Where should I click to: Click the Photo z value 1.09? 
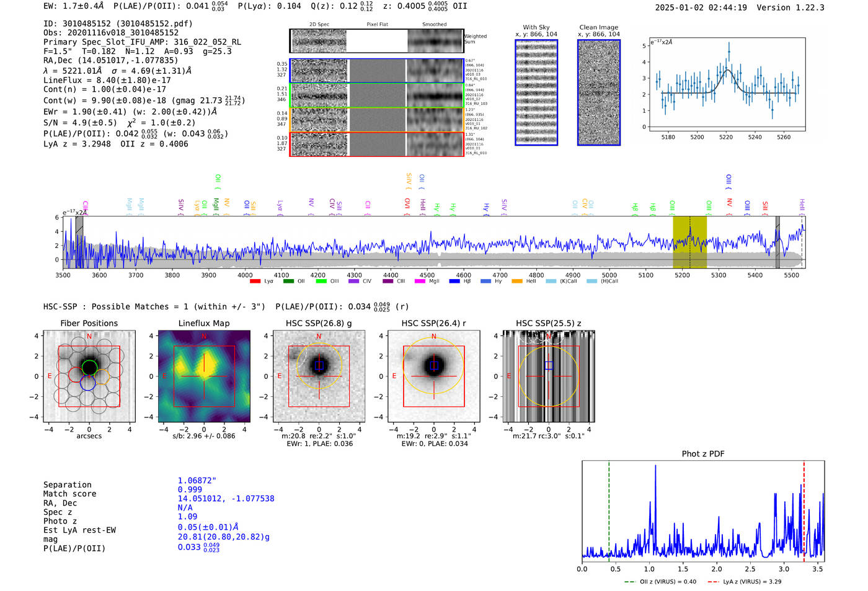187,517
